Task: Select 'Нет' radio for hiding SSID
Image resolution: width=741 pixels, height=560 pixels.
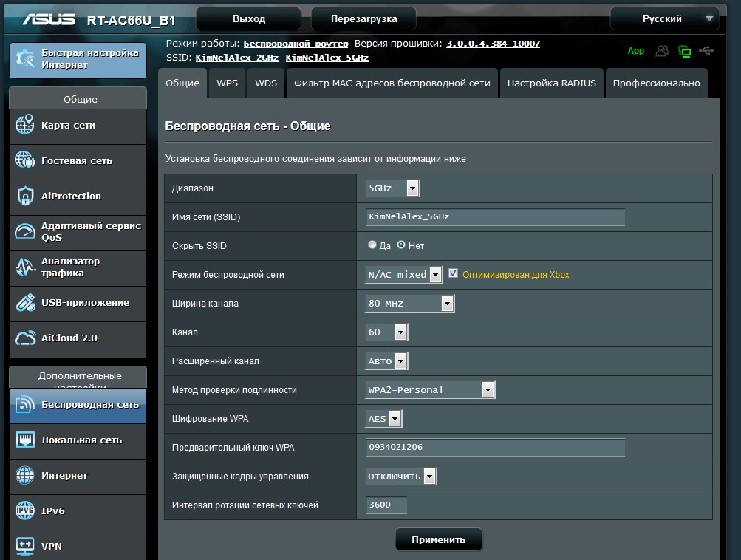Action: click(401, 245)
